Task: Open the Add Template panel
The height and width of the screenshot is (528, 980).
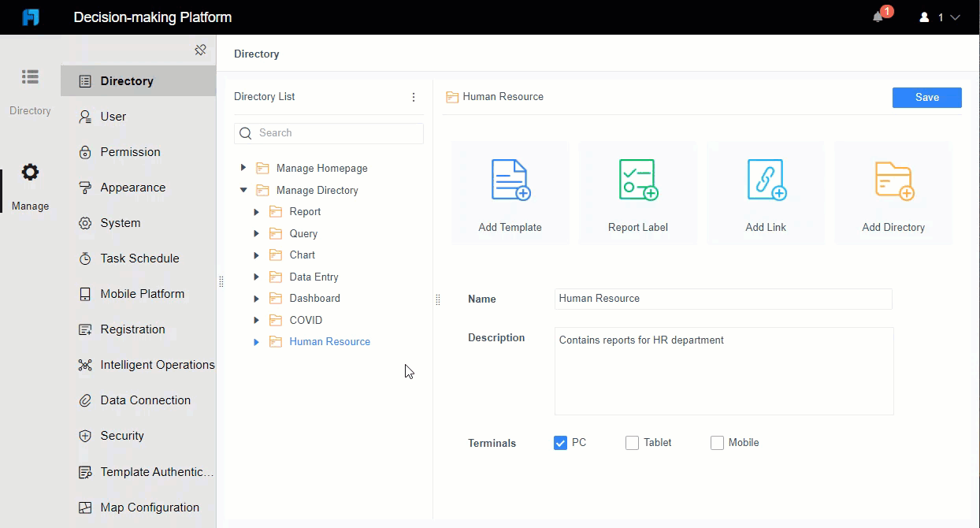Action: (x=510, y=192)
